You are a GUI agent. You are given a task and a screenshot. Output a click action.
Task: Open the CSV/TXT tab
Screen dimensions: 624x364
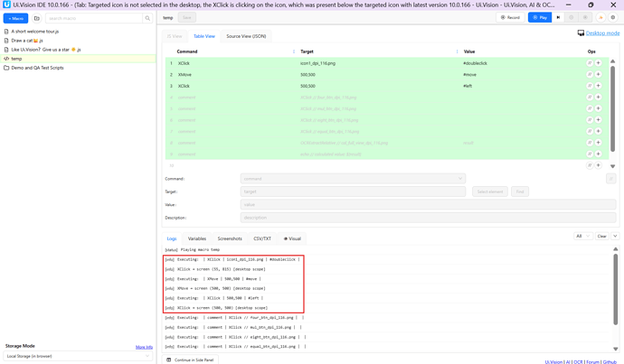[262, 238]
